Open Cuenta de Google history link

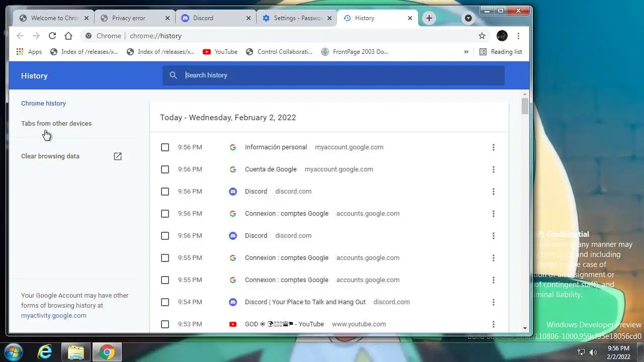pyautogui.click(x=271, y=169)
